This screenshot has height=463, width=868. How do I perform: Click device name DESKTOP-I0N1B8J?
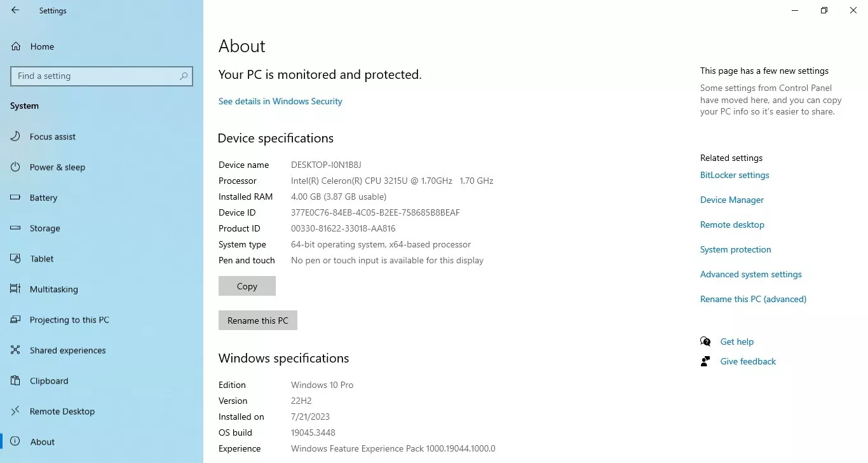(326, 165)
